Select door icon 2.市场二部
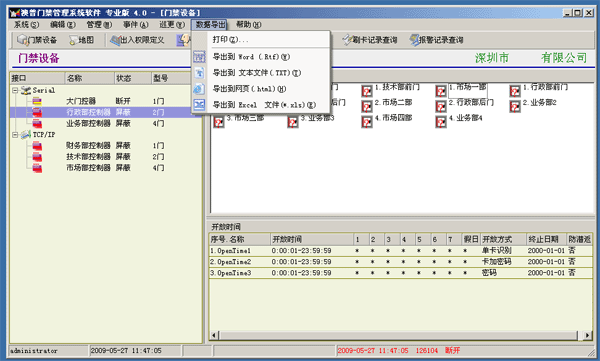This screenshot has height=361, width=600. [x=367, y=106]
